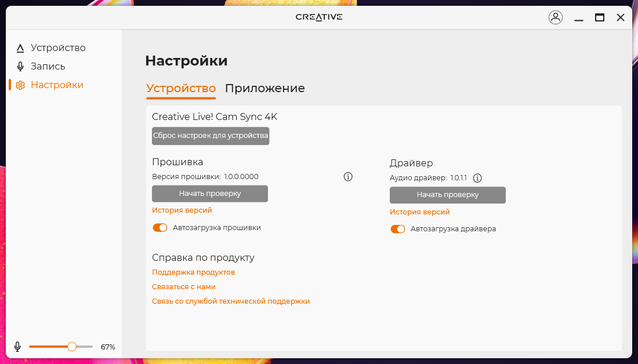Screen dimensions: 638x364
Task: Click the Версия прошивки 1.0.0.0000 text
Action: 205,177
